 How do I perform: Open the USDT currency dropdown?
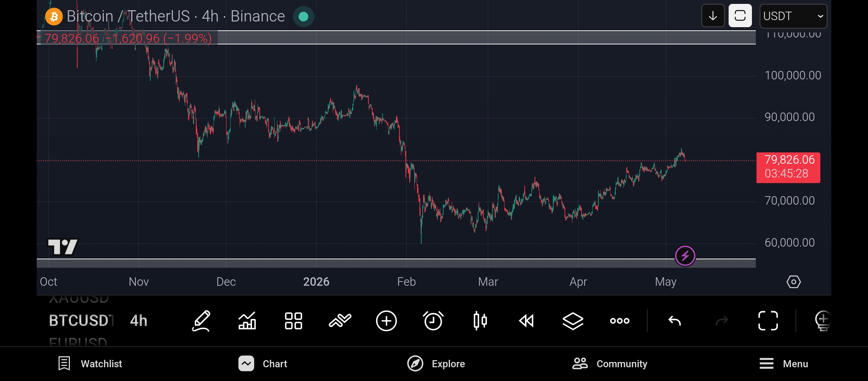[x=793, y=16]
